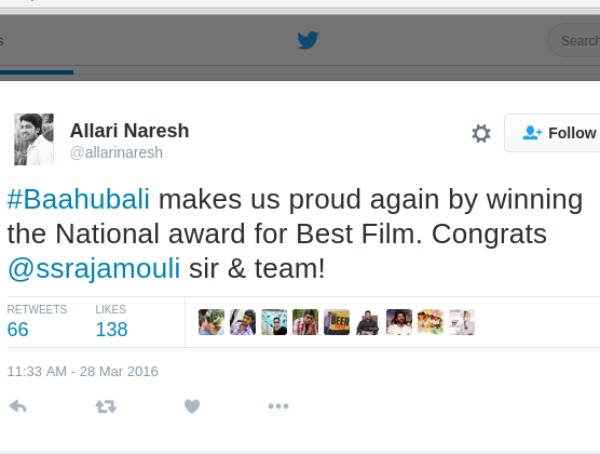
Task: Retweet this tweet using retweet icon
Action: pyautogui.click(x=105, y=406)
